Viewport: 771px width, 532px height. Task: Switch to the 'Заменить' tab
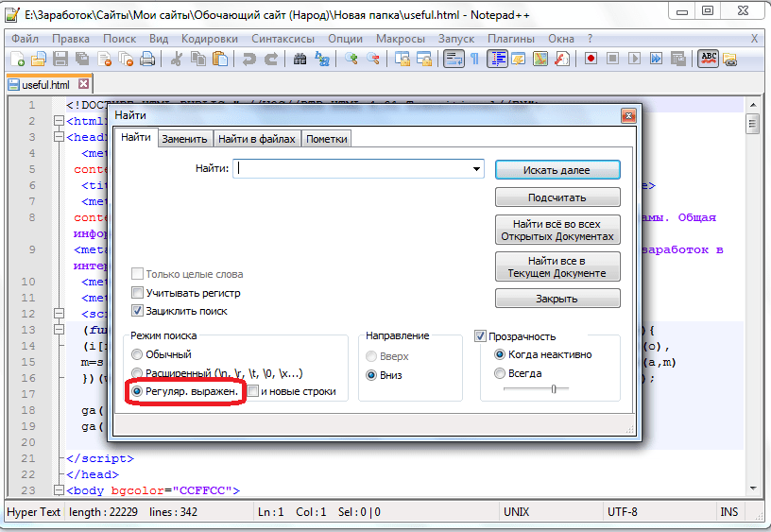click(x=184, y=139)
